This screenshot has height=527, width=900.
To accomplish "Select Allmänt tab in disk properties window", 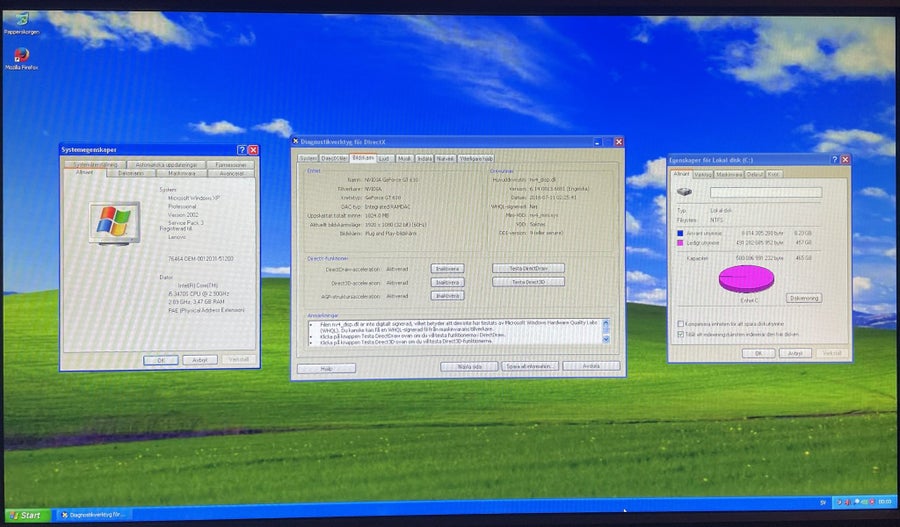I will 681,174.
